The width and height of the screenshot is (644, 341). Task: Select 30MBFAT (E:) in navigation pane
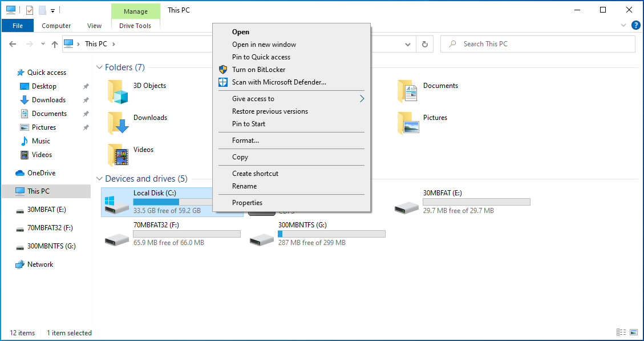[46, 210]
